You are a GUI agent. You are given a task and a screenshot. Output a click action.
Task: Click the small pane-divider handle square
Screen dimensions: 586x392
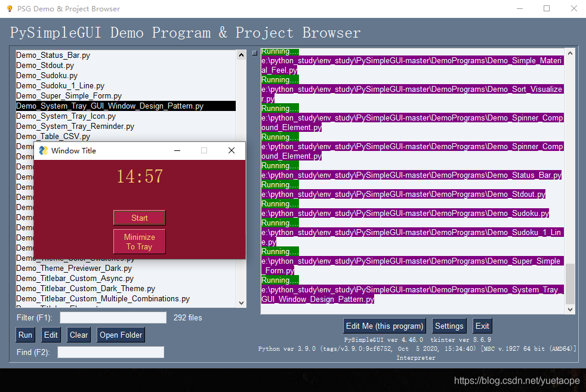(x=255, y=53)
